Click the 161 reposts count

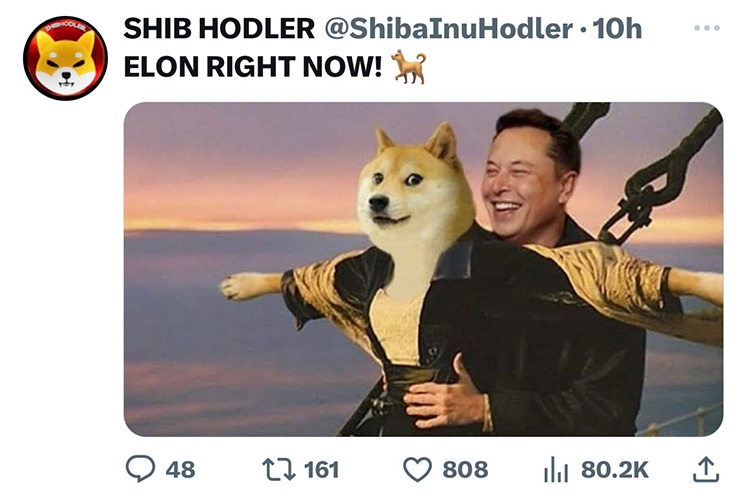(322, 470)
